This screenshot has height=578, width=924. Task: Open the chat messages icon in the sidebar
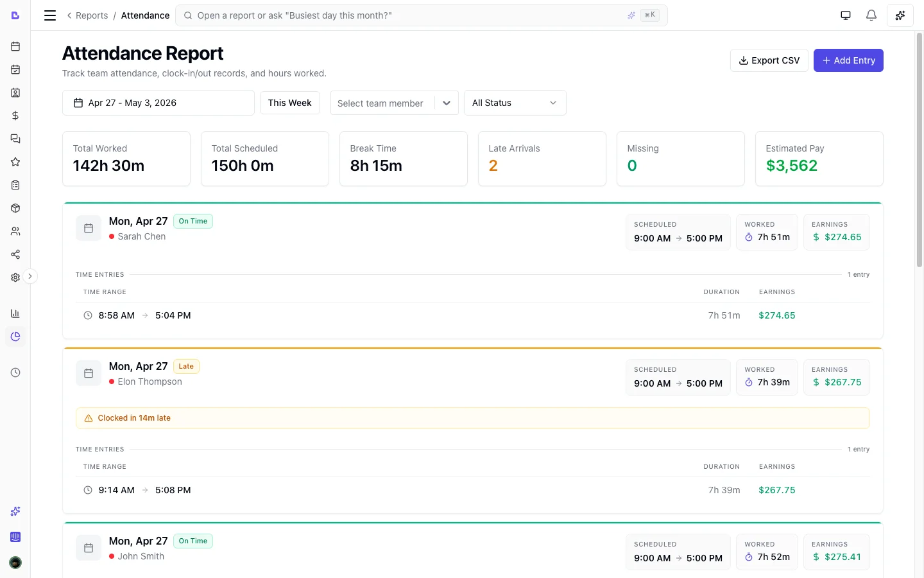15,139
